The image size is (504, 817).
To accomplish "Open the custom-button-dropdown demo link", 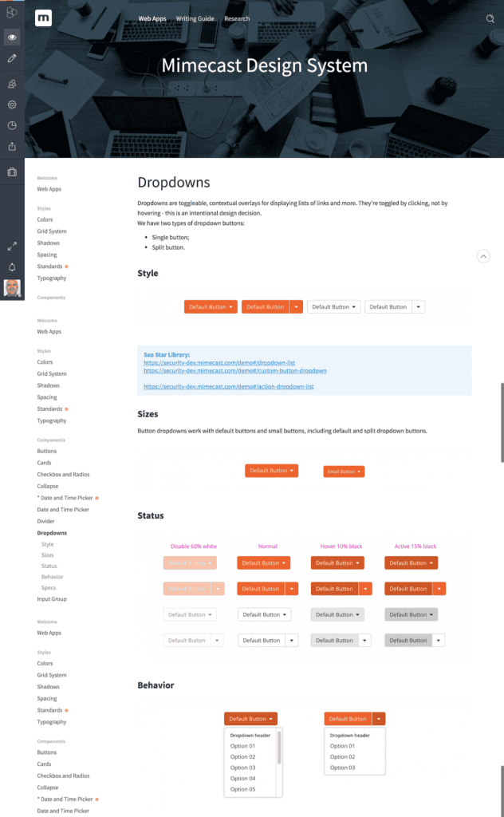I will click(x=234, y=370).
